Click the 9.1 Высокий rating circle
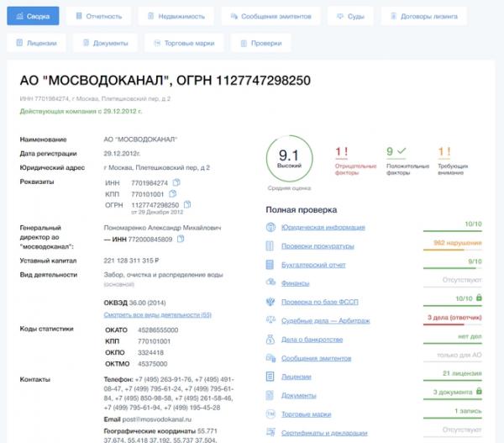The width and height of the screenshot is (504, 443). pyautogui.click(x=289, y=159)
